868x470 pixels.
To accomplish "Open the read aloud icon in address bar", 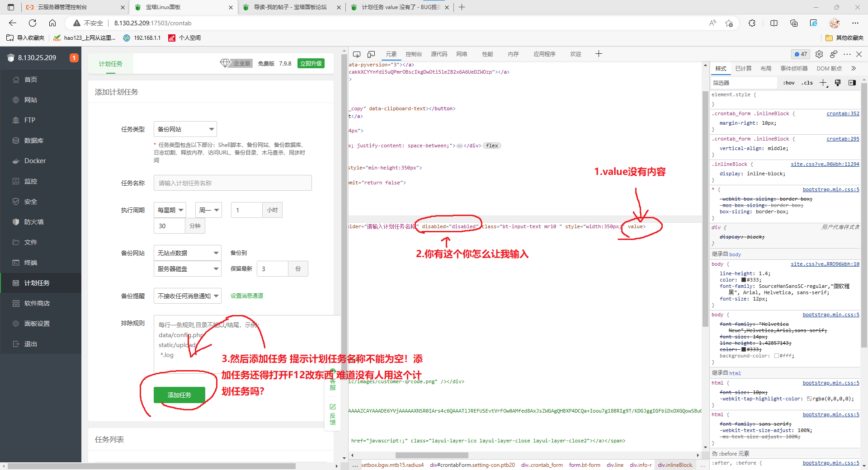I will [712, 23].
